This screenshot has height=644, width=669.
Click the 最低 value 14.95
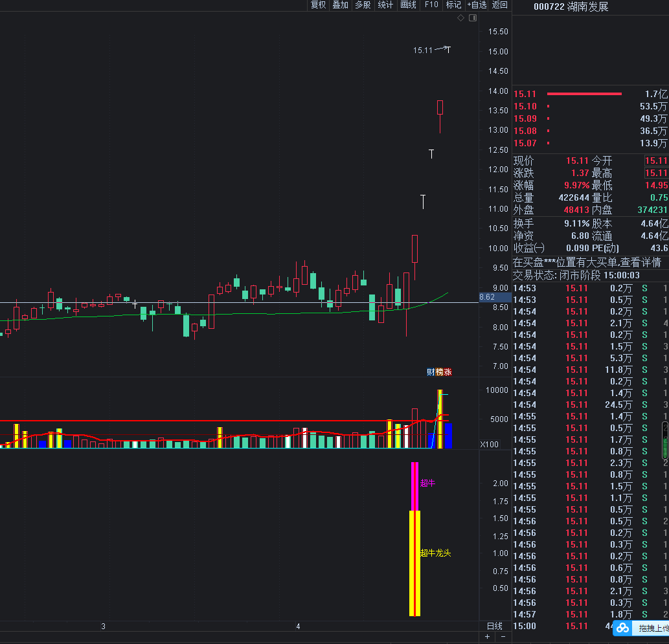click(656, 186)
